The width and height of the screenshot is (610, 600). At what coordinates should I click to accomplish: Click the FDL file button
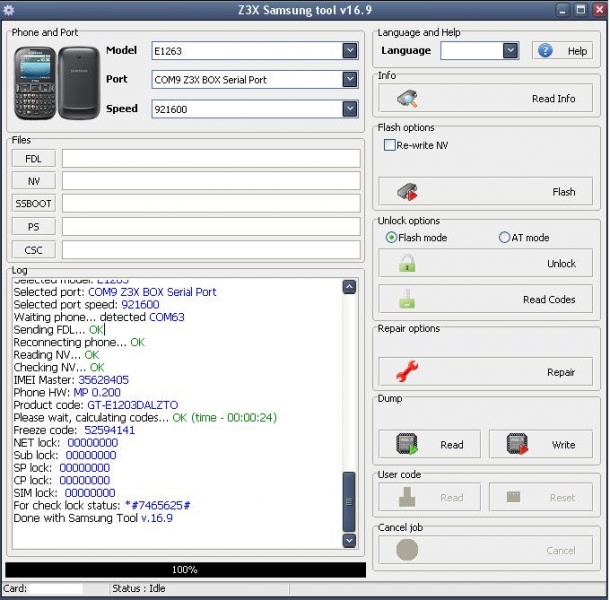point(33,159)
